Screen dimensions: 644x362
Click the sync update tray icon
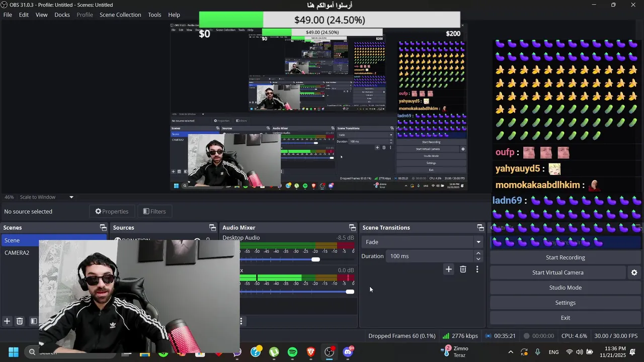(524, 352)
